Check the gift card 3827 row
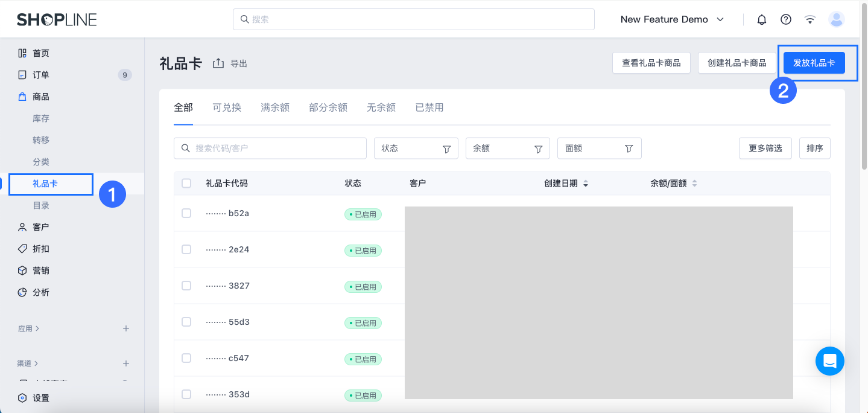 click(x=186, y=286)
